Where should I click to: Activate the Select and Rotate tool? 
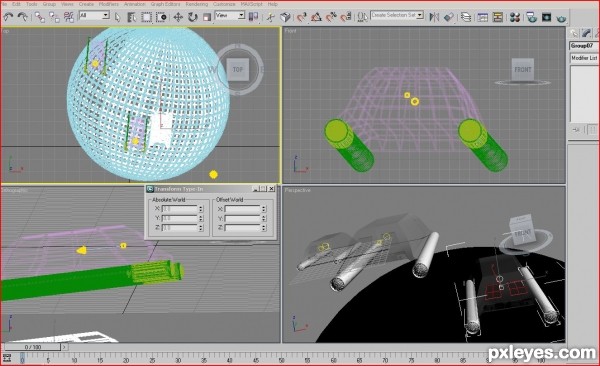[192, 17]
